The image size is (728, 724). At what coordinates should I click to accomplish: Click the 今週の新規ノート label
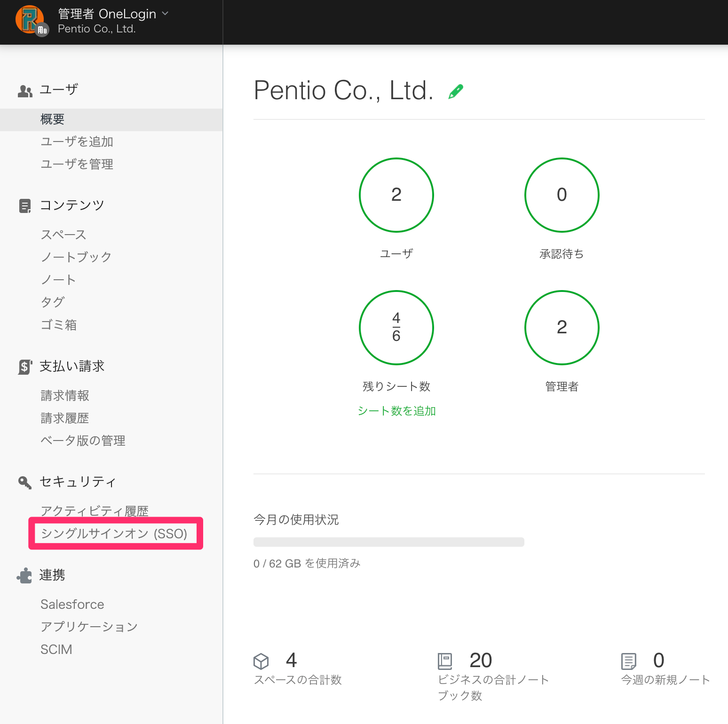pos(665,680)
